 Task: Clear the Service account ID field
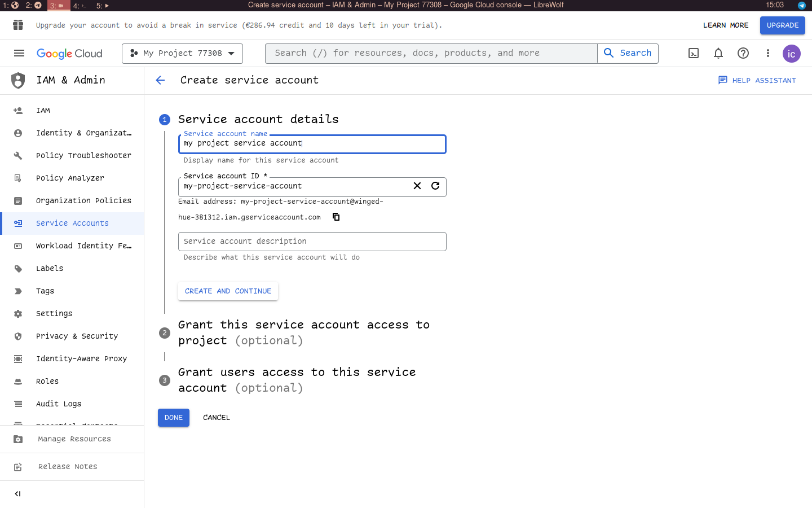417,186
